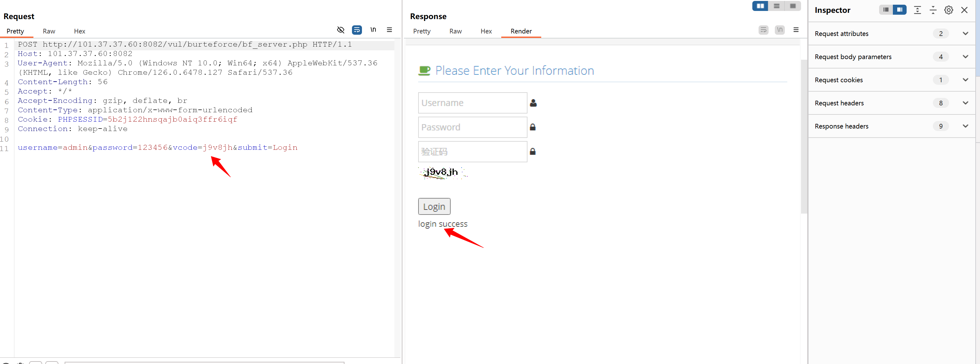The width and height of the screenshot is (980, 364).
Task: Expand Request body parameters section
Action: pyautogui.click(x=965, y=57)
